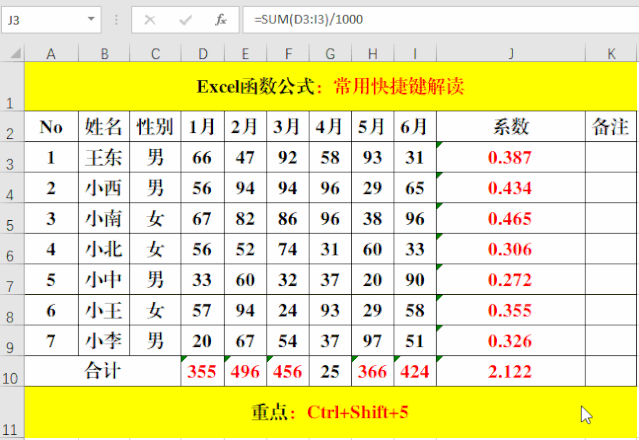This screenshot has height=440, width=639.
Task: Select the coefficient cell 0.465
Action: 511,218
